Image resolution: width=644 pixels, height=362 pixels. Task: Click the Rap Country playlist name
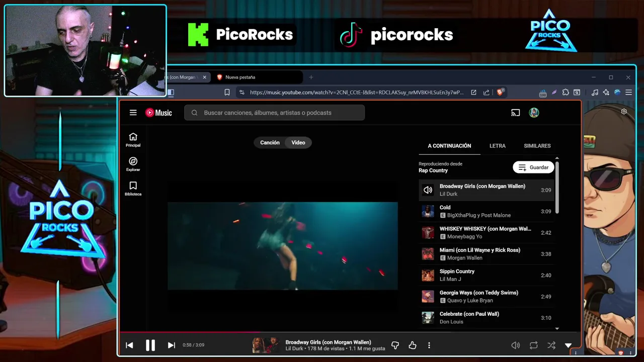pos(433,170)
